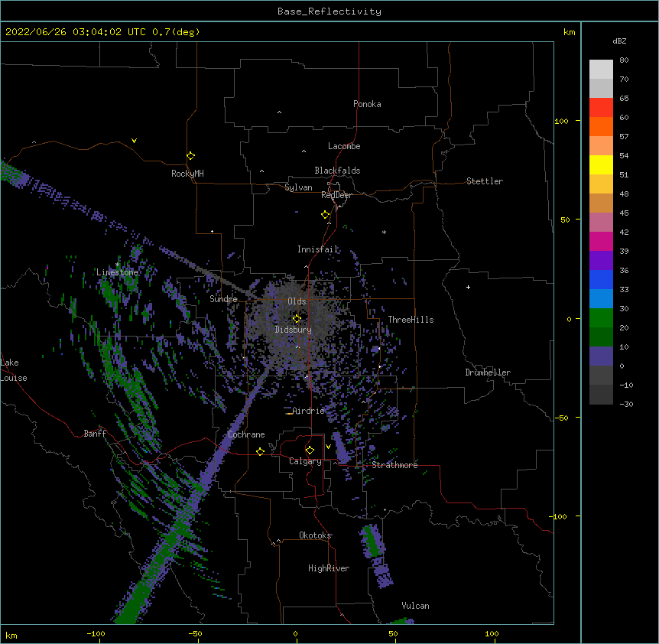Select the Olds label
The width and height of the screenshot is (659, 644).
click(x=297, y=301)
